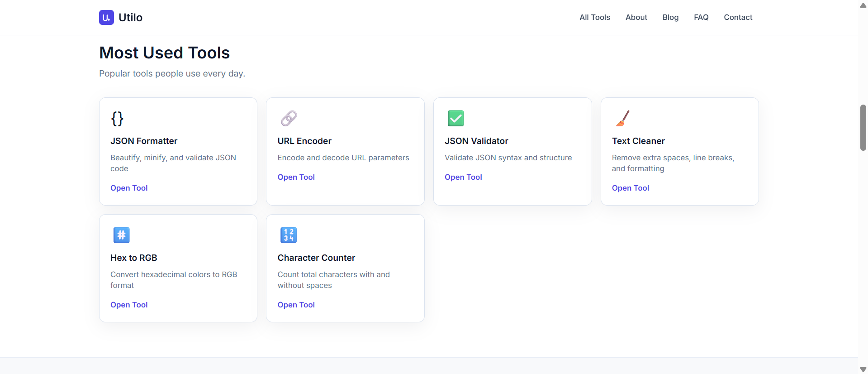Click 'Popular tools people use every day' text
The width and height of the screenshot is (868, 374).
click(x=172, y=73)
